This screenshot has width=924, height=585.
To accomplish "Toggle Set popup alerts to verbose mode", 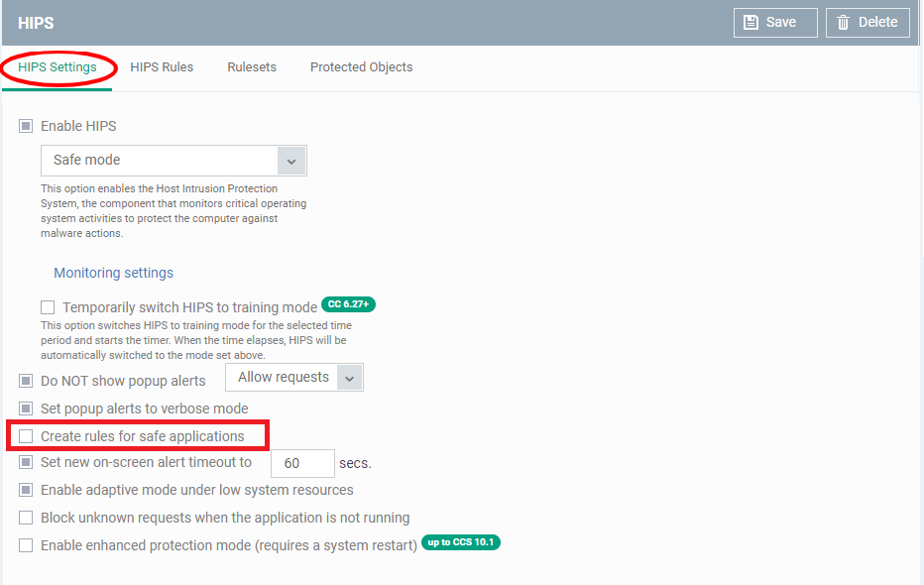I will (27, 409).
